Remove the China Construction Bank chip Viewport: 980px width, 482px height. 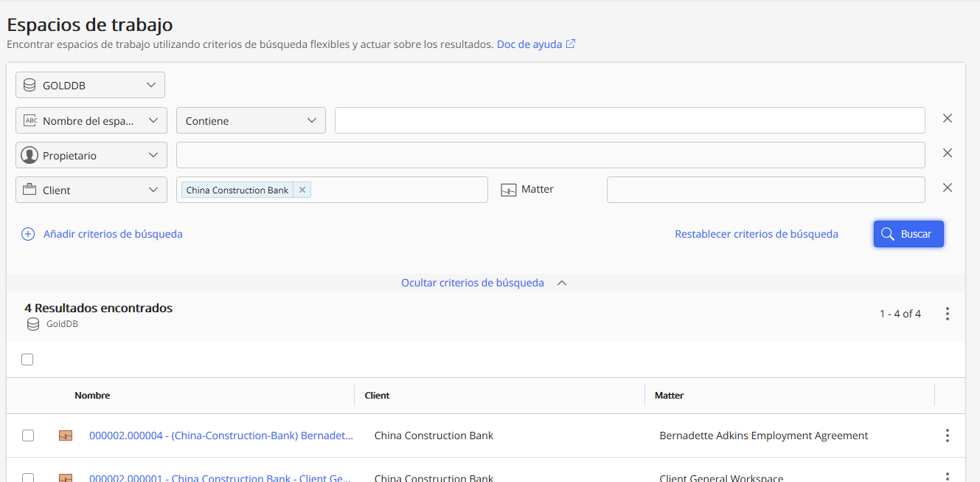click(302, 190)
